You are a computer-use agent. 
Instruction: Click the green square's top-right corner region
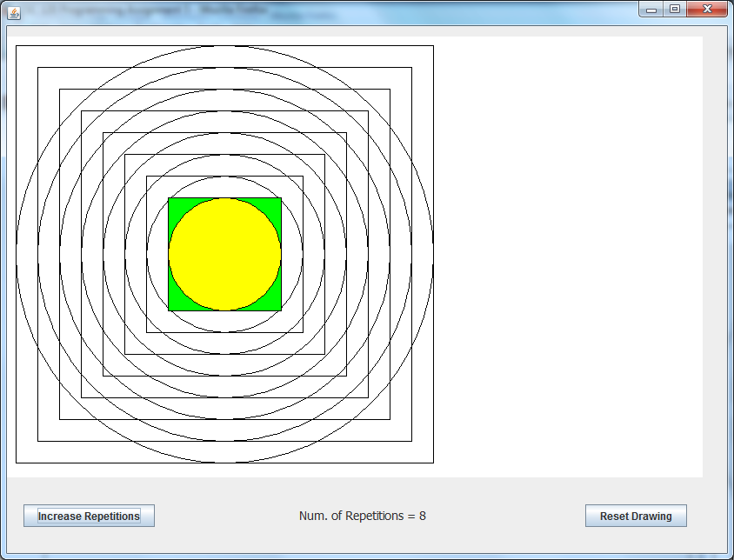tap(276, 203)
